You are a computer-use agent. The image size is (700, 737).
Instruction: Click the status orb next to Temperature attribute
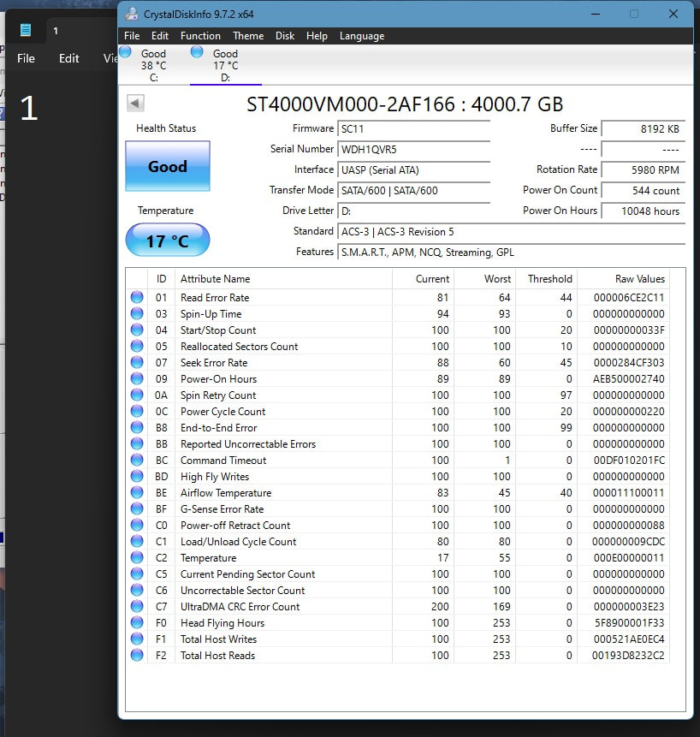point(137,558)
